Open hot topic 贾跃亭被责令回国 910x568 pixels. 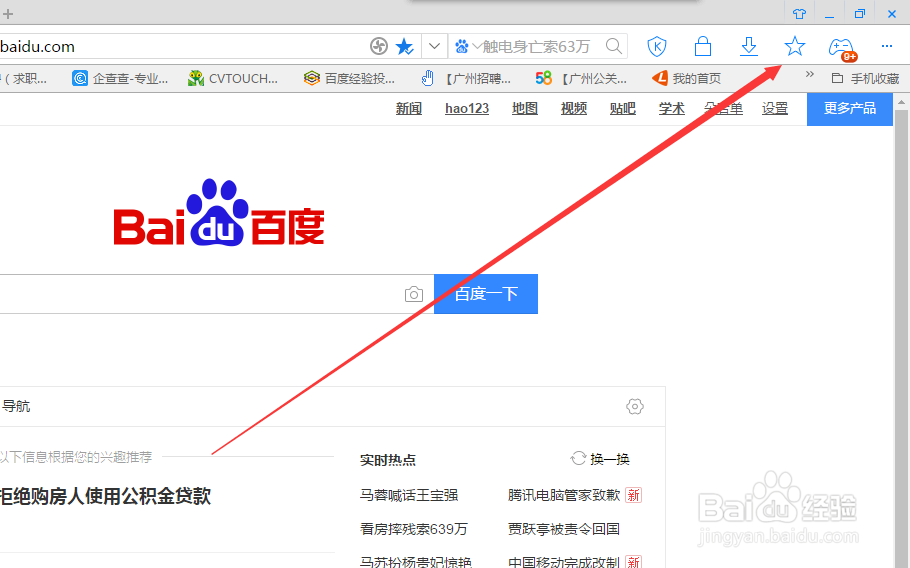coord(564,529)
